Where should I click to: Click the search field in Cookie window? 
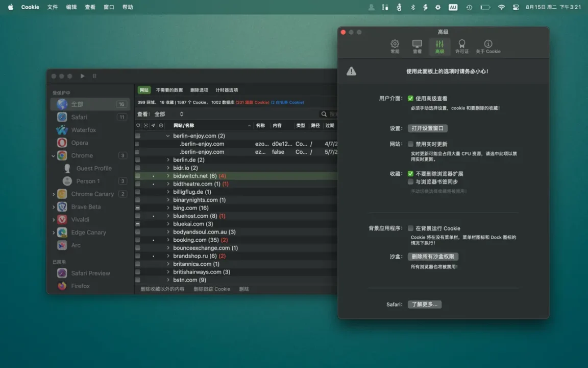pyautogui.click(x=328, y=114)
